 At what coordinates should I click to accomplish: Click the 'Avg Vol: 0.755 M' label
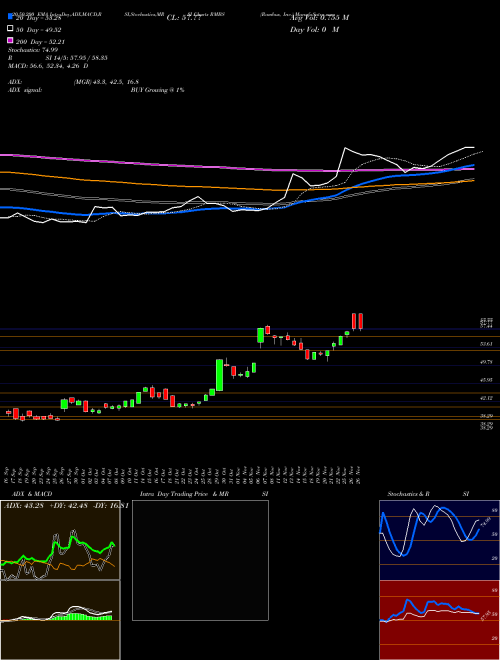tap(319, 18)
